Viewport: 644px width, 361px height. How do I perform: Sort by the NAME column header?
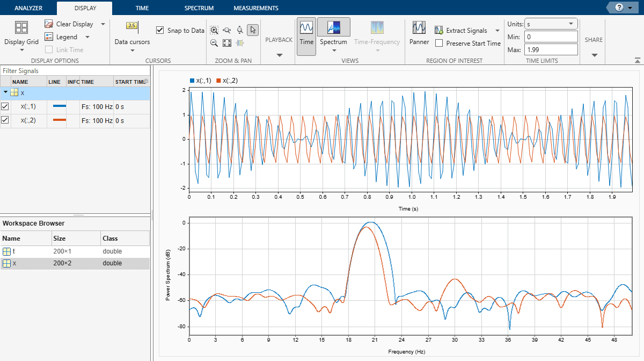click(28, 82)
